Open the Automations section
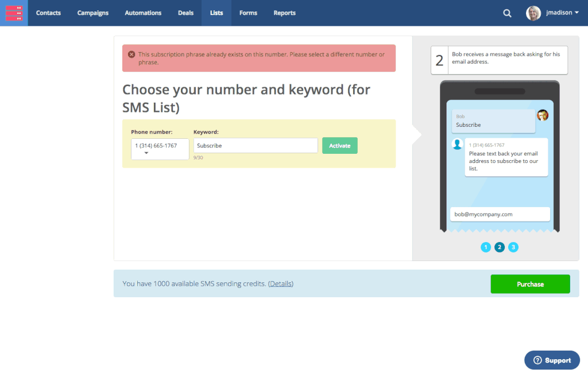This screenshot has height=373, width=588. pyautogui.click(x=143, y=13)
